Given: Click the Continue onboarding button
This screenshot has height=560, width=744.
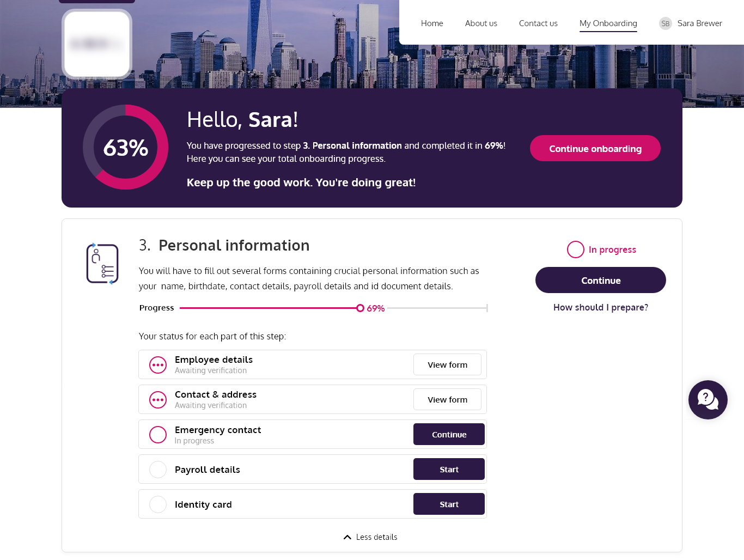Looking at the screenshot, I should (x=595, y=148).
